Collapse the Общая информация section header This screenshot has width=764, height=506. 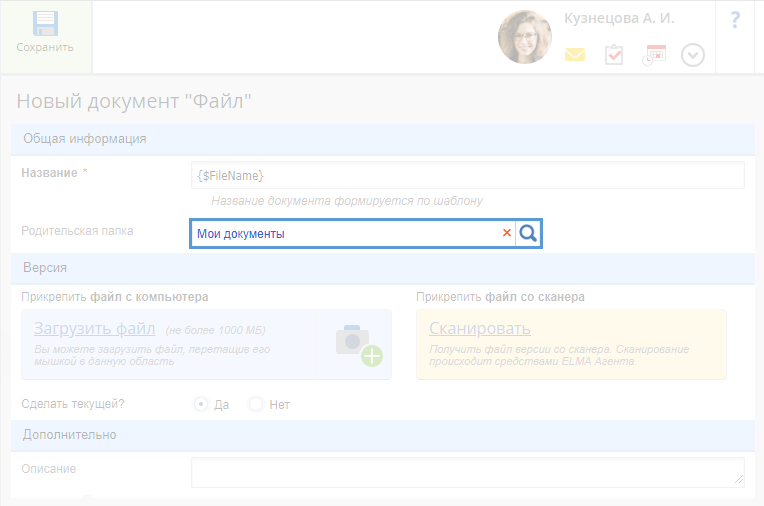(x=85, y=139)
